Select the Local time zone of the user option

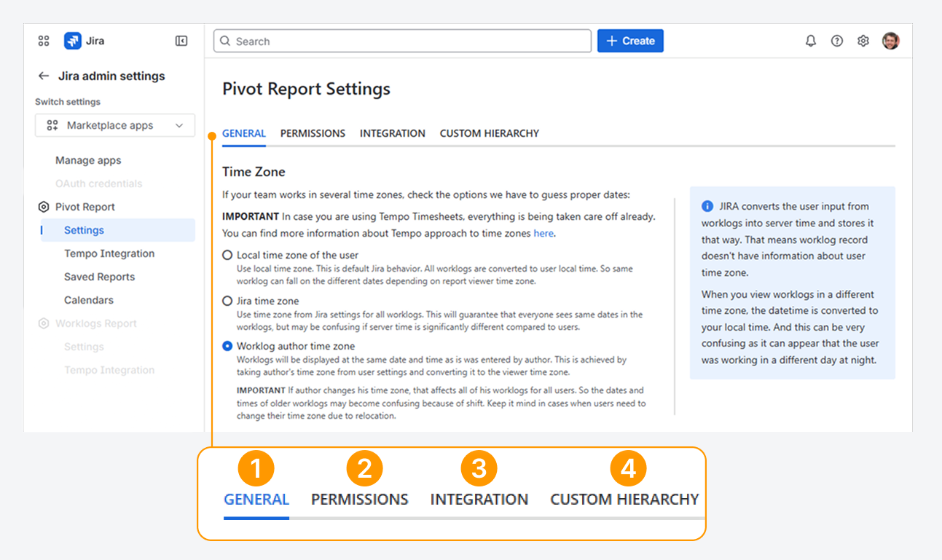[x=227, y=255]
